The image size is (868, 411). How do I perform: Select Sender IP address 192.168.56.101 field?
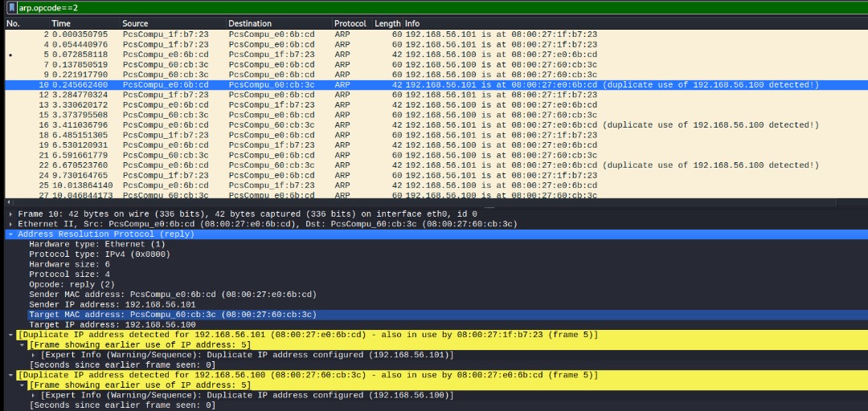(x=113, y=304)
